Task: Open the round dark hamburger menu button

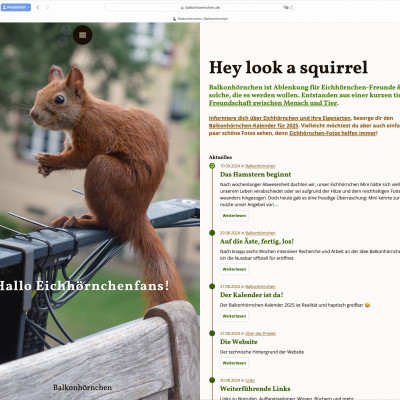Action: coord(83,35)
